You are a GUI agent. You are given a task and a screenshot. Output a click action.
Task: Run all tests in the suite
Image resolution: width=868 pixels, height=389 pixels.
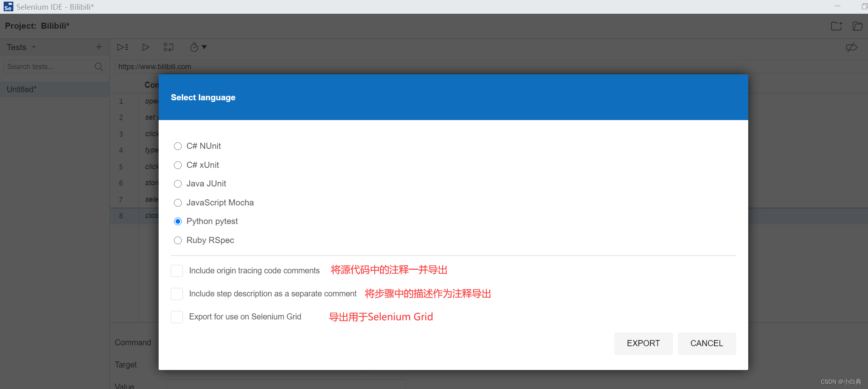pos(122,47)
